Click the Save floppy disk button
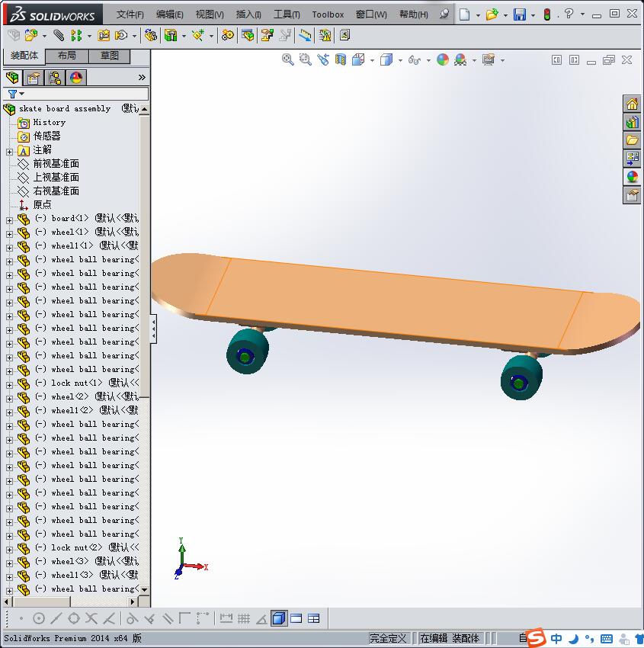Screen dimensions: 644x648 [x=520, y=14]
